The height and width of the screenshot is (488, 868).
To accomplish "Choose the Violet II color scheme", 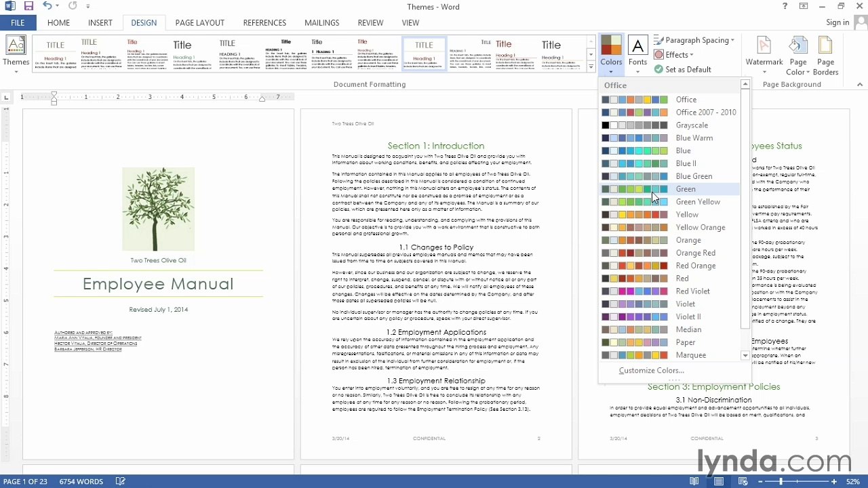I will point(669,317).
